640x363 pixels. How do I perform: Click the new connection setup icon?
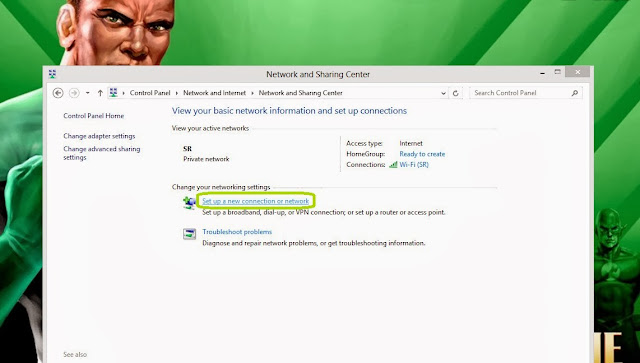click(x=189, y=203)
